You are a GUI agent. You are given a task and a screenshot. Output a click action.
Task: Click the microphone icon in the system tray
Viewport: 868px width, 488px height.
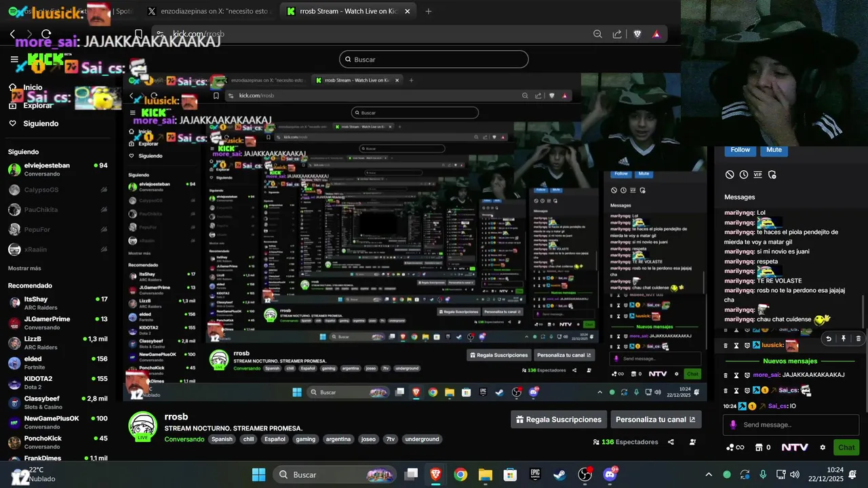tap(763, 474)
